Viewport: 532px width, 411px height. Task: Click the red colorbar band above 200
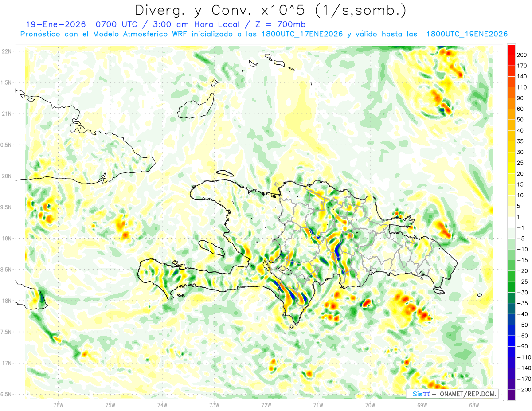pyautogui.click(x=511, y=50)
